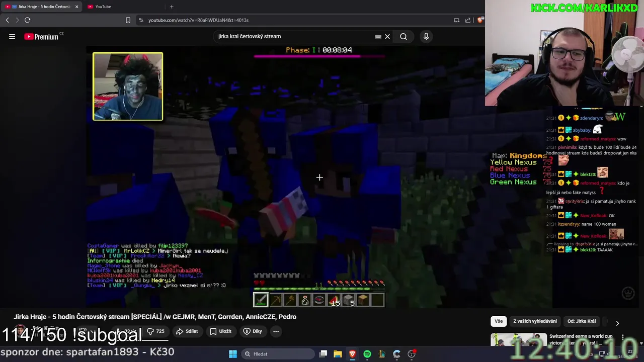Share the page via the address bar share icon

coord(468,20)
